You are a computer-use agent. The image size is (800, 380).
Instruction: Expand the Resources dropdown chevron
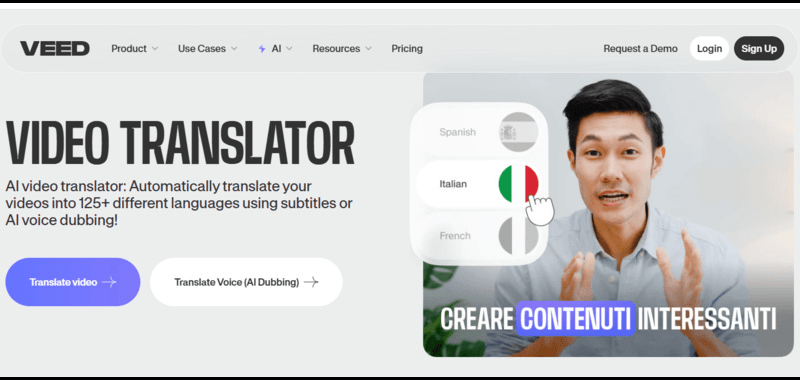click(368, 49)
